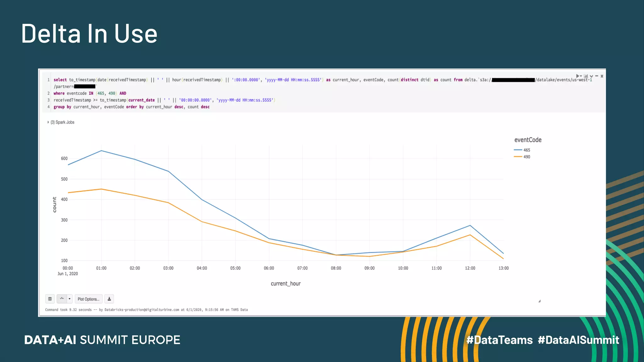Delete the cell using the X icon
Screen dimensions: 644x362
click(602, 76)
